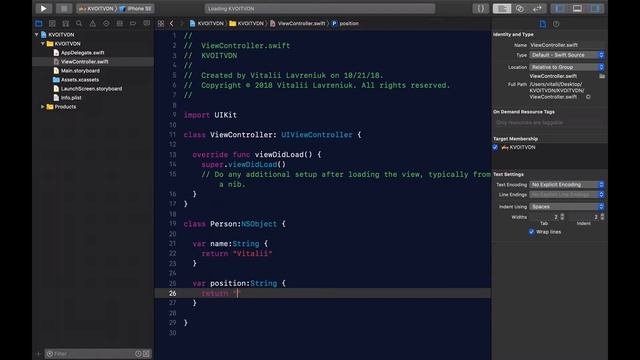Open Indent Using Spaces dropdown
This screenshot has height=360, width=640.
tap(567, 207)
